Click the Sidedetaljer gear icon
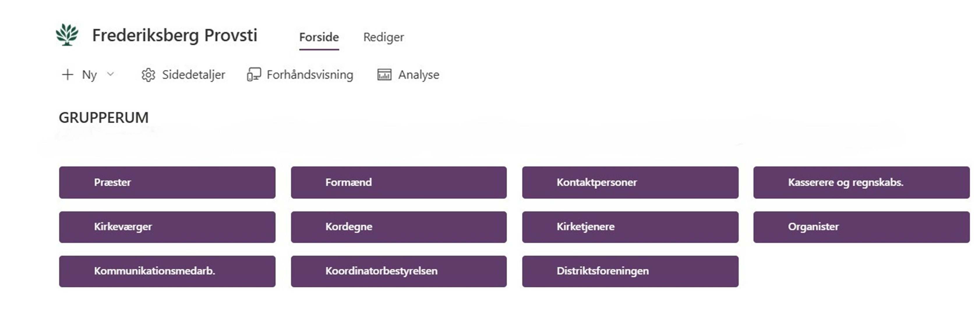The height and width of the screenshot is (321, 980). (148, 75)
